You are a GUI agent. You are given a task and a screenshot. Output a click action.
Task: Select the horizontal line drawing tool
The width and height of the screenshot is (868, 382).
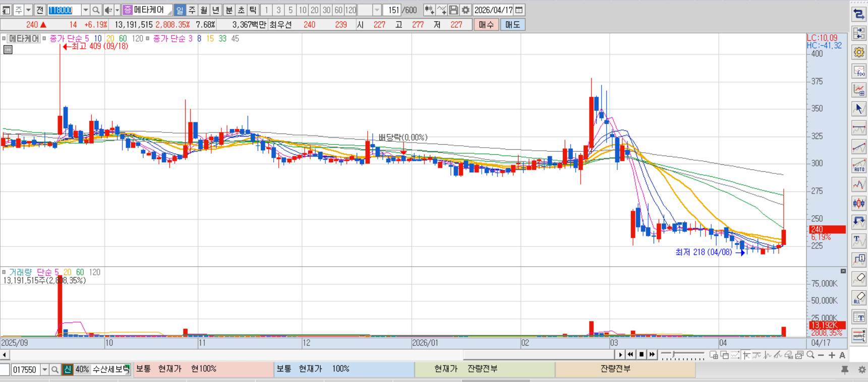tap(859, 128)
